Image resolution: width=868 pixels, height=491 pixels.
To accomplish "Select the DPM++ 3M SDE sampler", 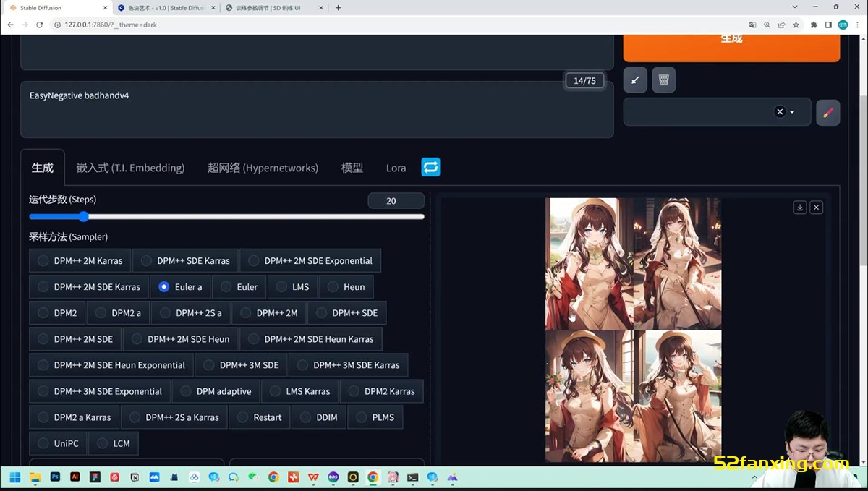I will tap(241, 365).
